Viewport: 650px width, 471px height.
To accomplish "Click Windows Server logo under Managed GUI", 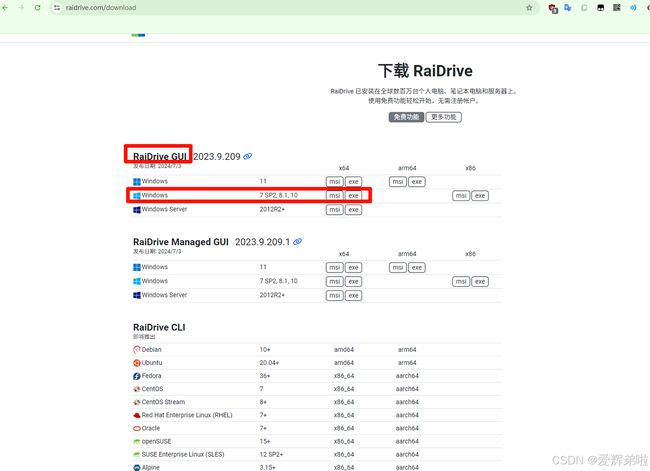I will 137,295.
